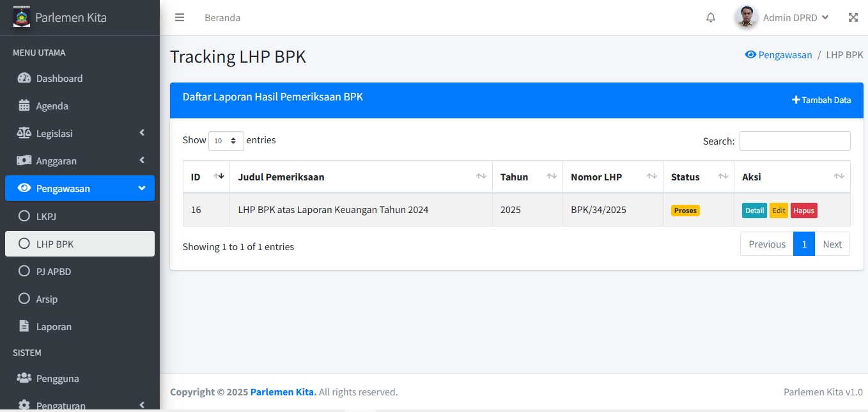Open the entries-per-page dropdown
Screen dimensions: 868x412
coord(226,141)
